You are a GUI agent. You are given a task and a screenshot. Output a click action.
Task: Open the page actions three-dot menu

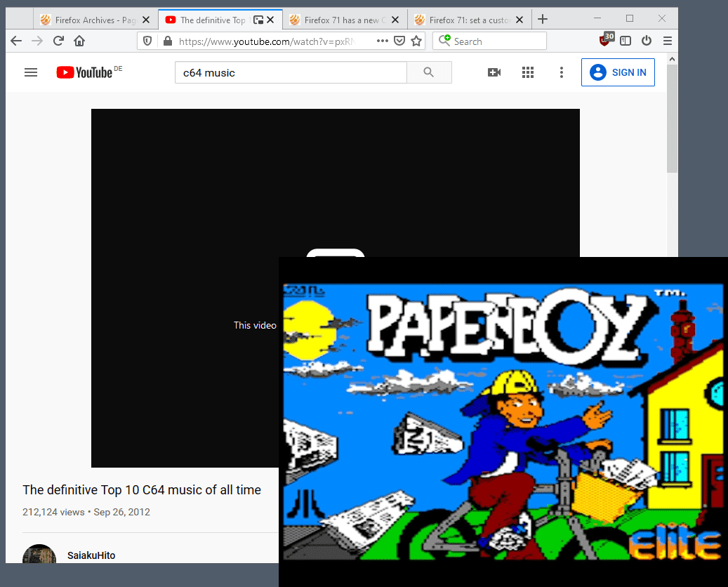pyautogui.click(x=383, y=41)
